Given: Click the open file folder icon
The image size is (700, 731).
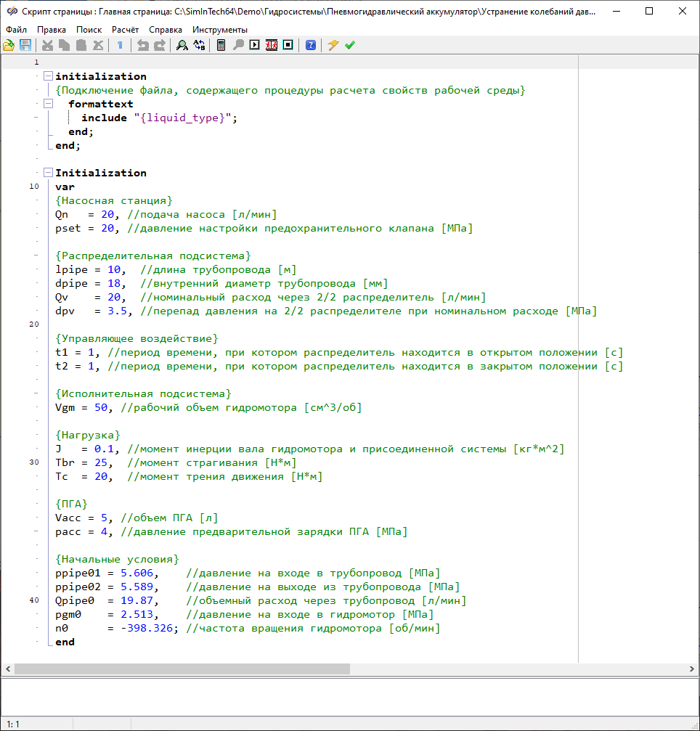Looking at the screenshot, I should [9, 45].
